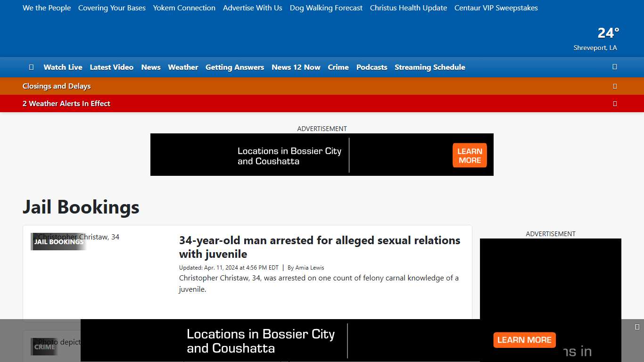Click LEARN MORE on the Bossier City ad
Viewport: 644px width, 362px height.
pos(469,155)
